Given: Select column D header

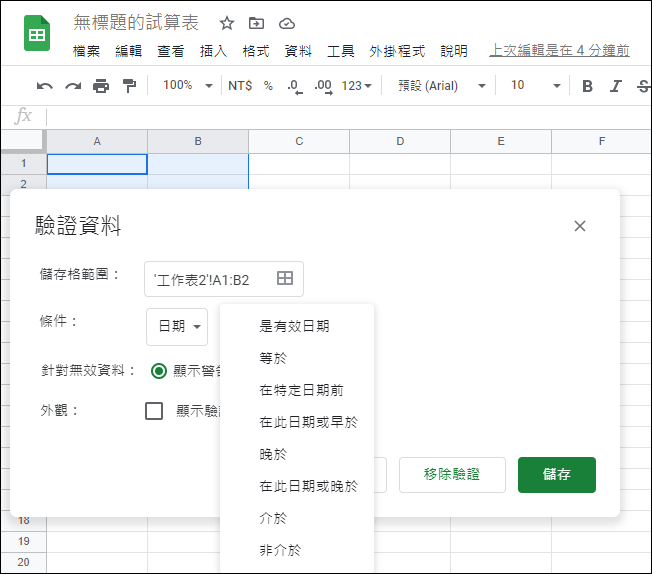Looking at the screenshot, I should pyautogui.click(x=400, y=141).
